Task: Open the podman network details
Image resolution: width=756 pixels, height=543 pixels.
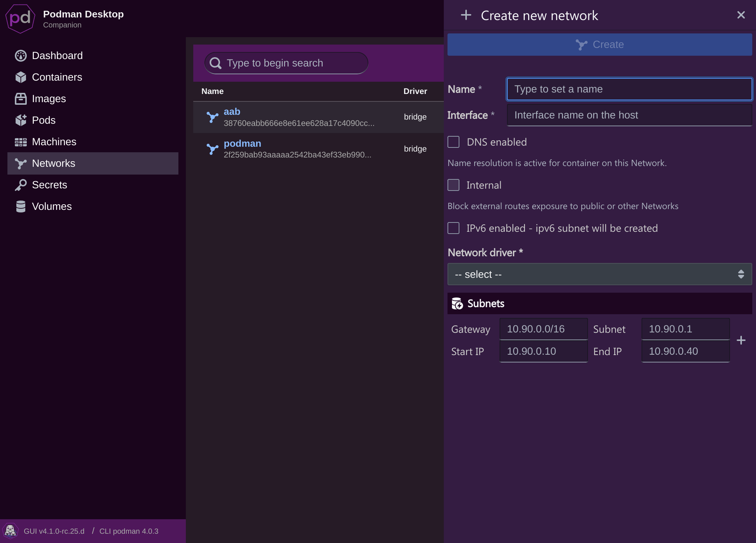Action: pos(242,143)
